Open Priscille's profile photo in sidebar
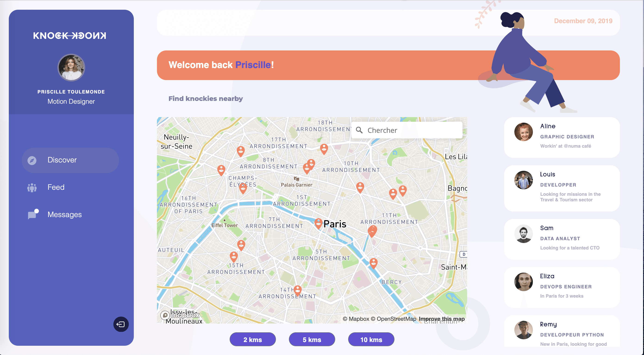Image resolution: width=644 pixels, height=355 pixels. point(71,68)
